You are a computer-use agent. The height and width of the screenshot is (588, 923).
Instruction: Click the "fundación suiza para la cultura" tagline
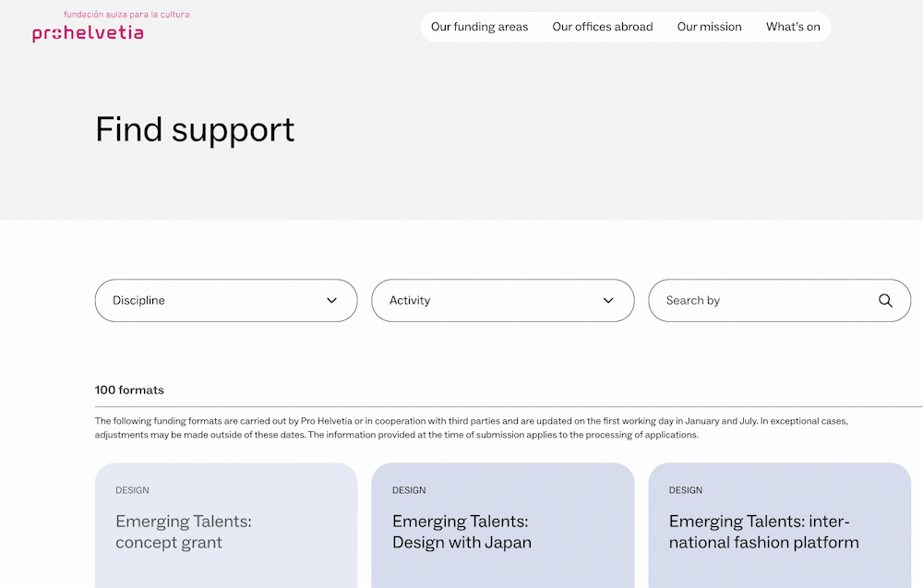pyautogui.click(x=126, y=15)
